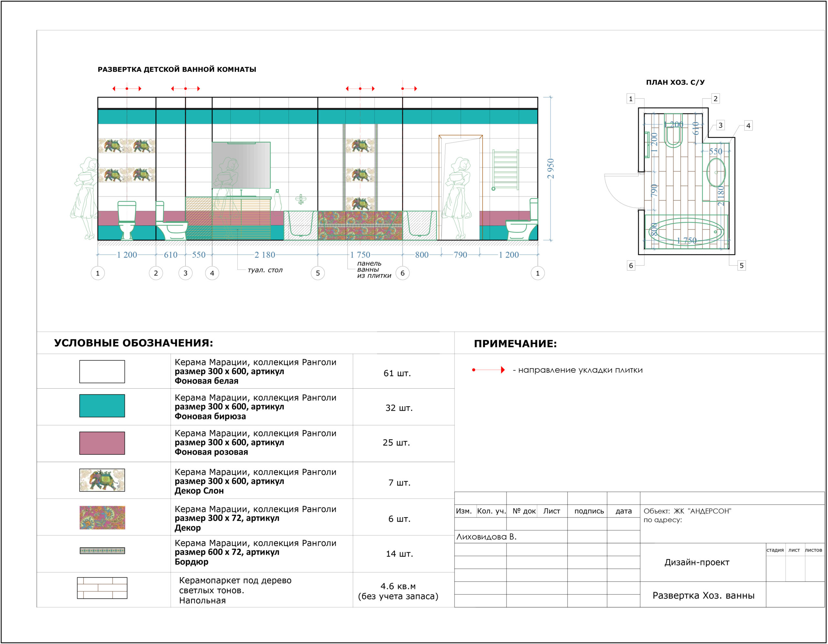Click the "дата" column header
Image resolution: width=828 pixels, height=644 pixels.
coord(623,511)
